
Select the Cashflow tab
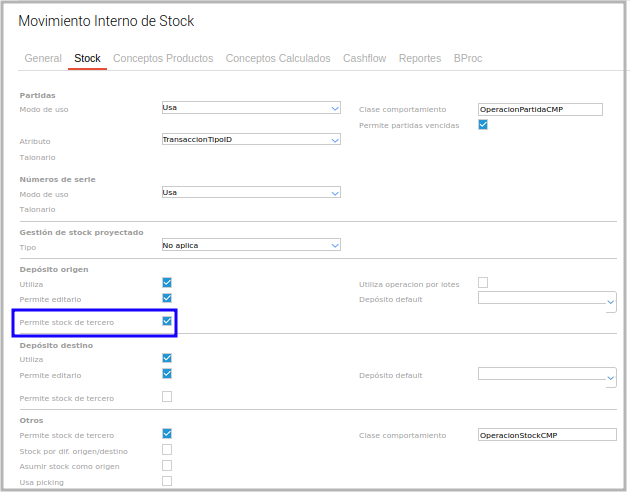tap(364, 59)
